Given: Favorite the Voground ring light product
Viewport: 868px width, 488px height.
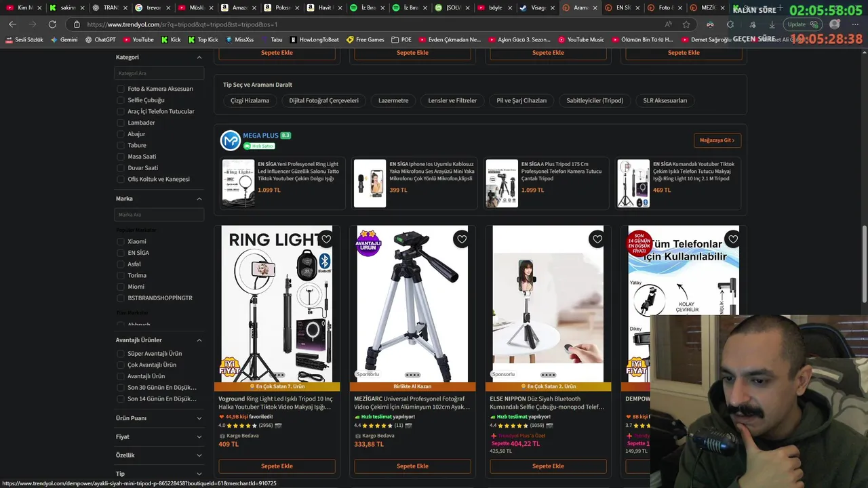Looking at the screenshot, I should pos(326,239).
